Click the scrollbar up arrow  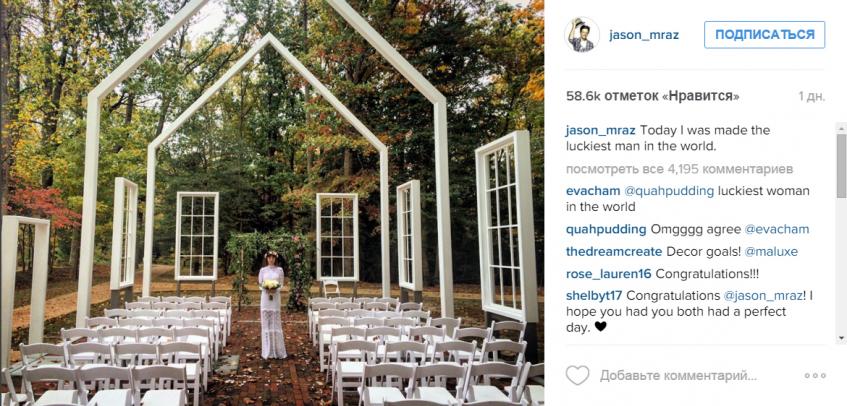(x=841, y=127)
